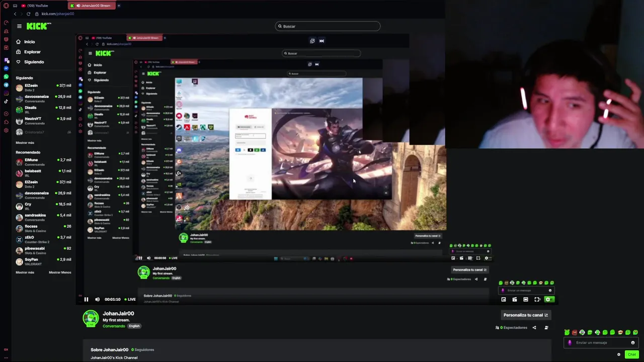Share the JohanJair00 stream

click(534, 328)
